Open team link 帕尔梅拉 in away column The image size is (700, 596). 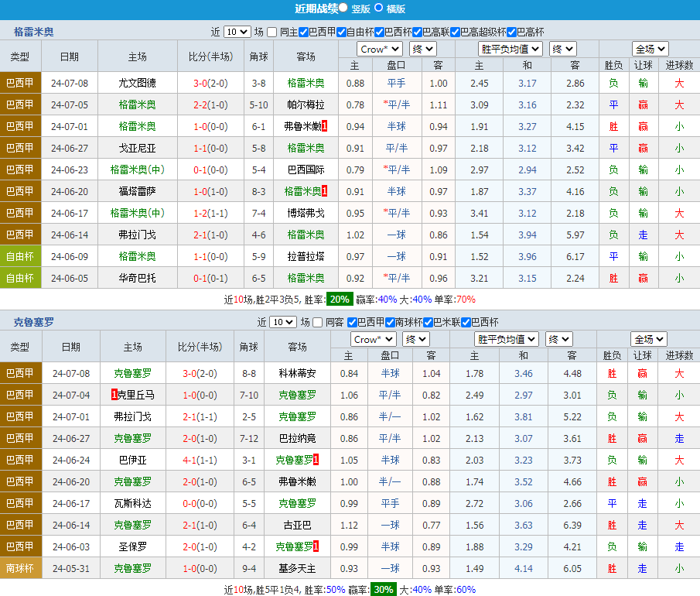(x=306, y=104)
